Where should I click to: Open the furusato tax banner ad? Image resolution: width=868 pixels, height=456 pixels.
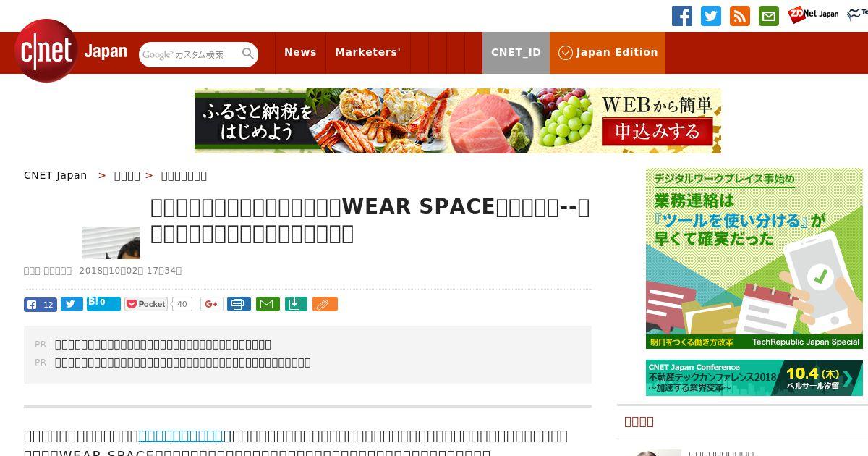pyautogui.click(x=458, y=121)
